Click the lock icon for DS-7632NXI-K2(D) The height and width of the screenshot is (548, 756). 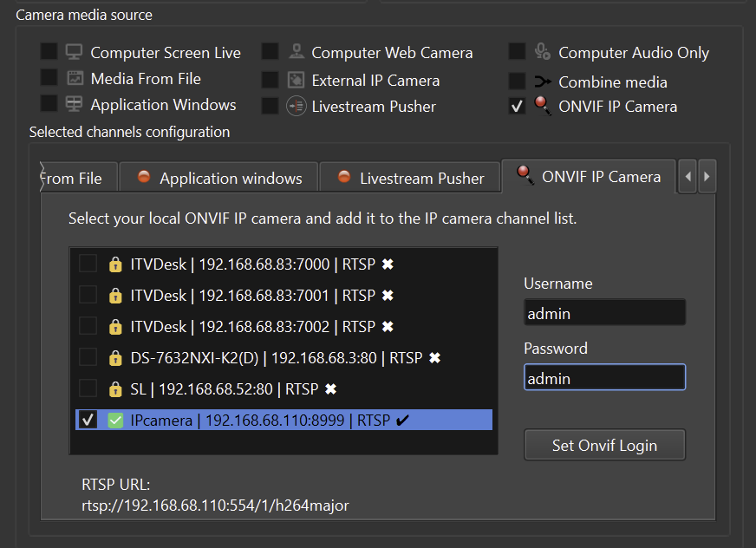114,358
